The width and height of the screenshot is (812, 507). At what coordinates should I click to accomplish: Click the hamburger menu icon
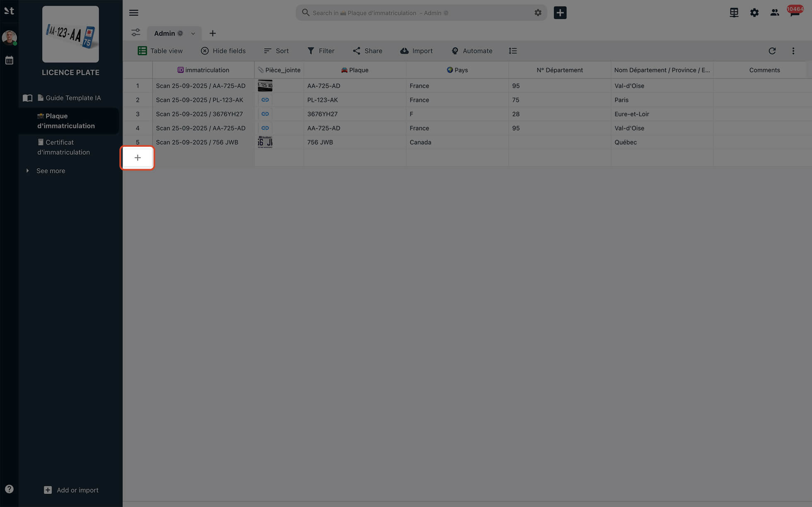coord(133,12)
